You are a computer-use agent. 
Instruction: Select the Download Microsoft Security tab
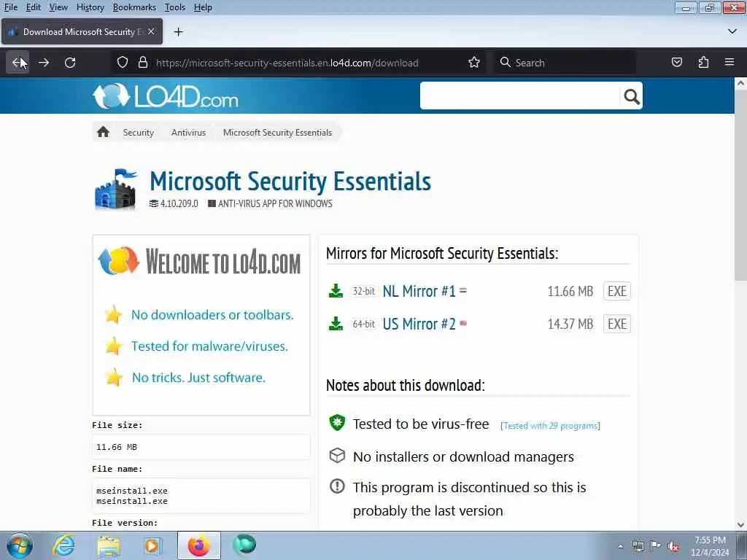click(82, 31)
